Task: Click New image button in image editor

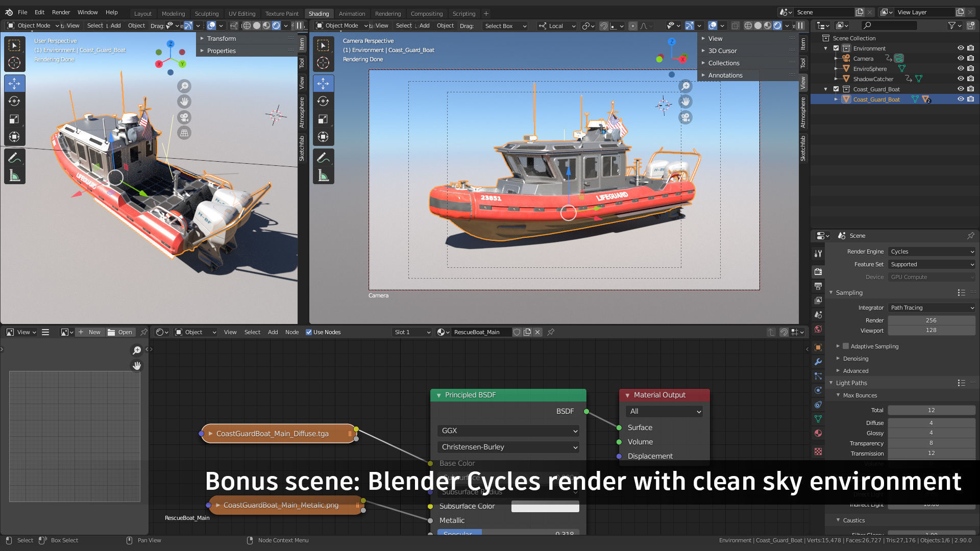Action: [x=89, y=332]
